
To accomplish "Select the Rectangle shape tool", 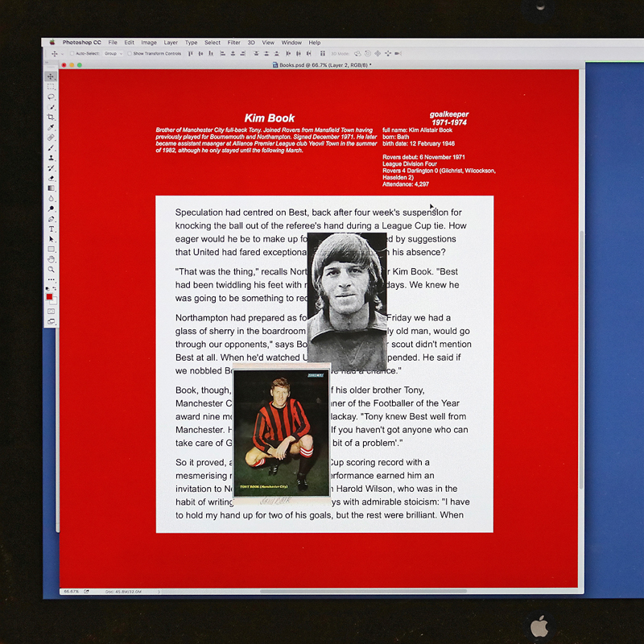I will [51, 250].
